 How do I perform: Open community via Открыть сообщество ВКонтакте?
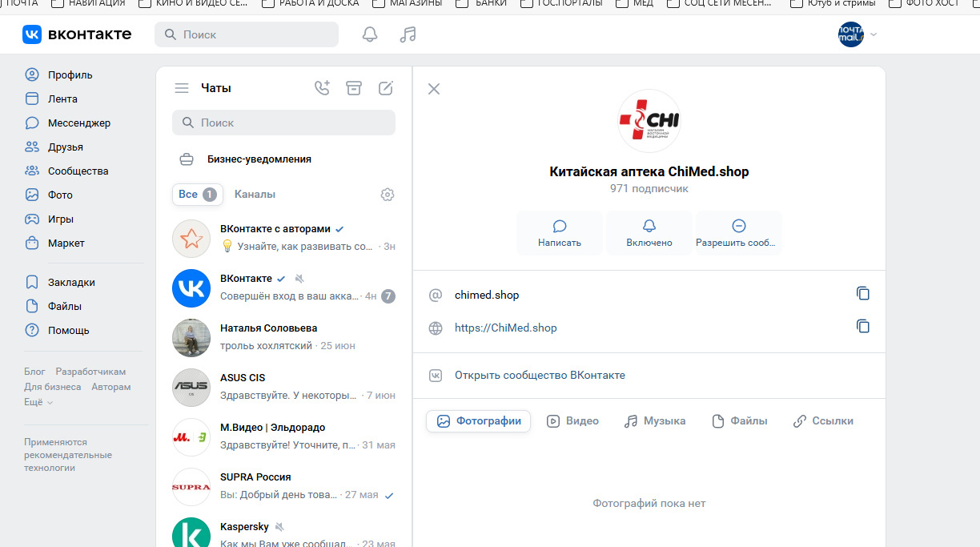[x=540, y=375]
